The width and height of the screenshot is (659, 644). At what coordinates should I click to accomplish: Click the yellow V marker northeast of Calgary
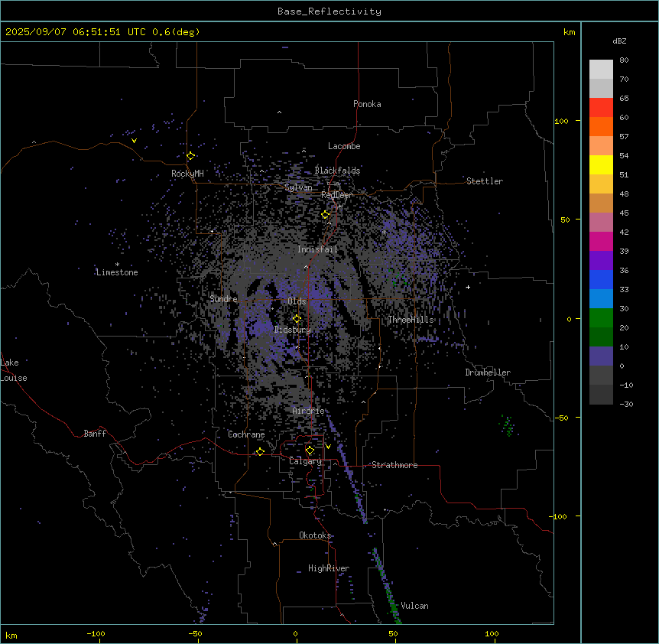[328, 447]
